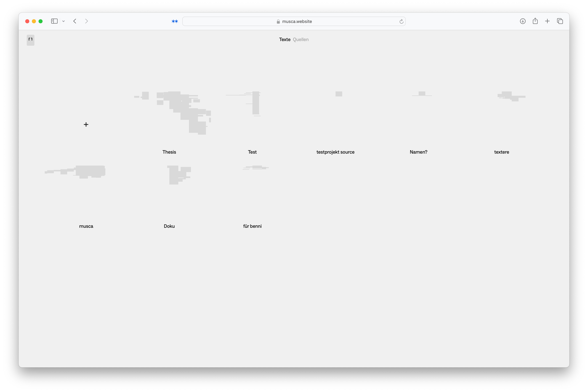
Task: Show tab overview icon
Action: pyautogui.click(x=560, y=21)
